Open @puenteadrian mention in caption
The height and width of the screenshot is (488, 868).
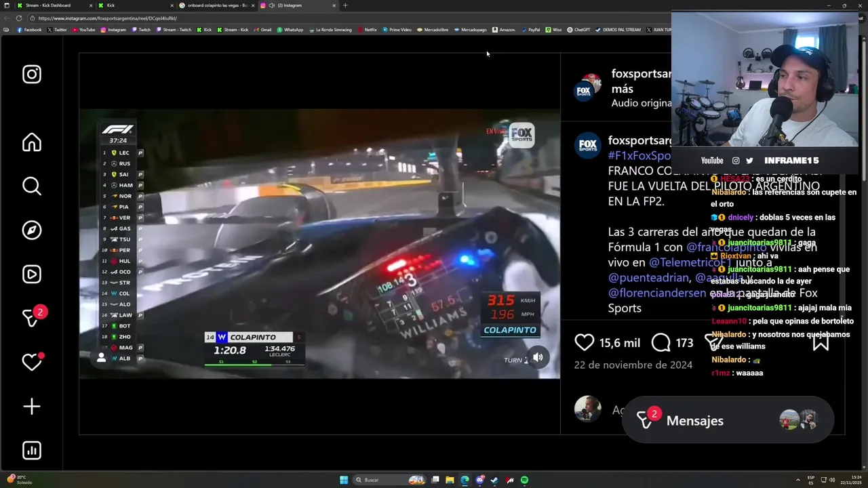coord(648,277)
